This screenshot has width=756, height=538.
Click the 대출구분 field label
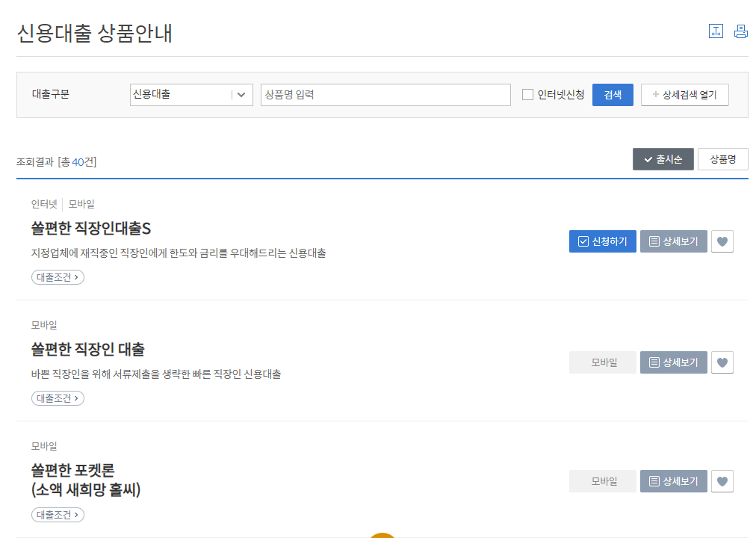coord(51,94)
